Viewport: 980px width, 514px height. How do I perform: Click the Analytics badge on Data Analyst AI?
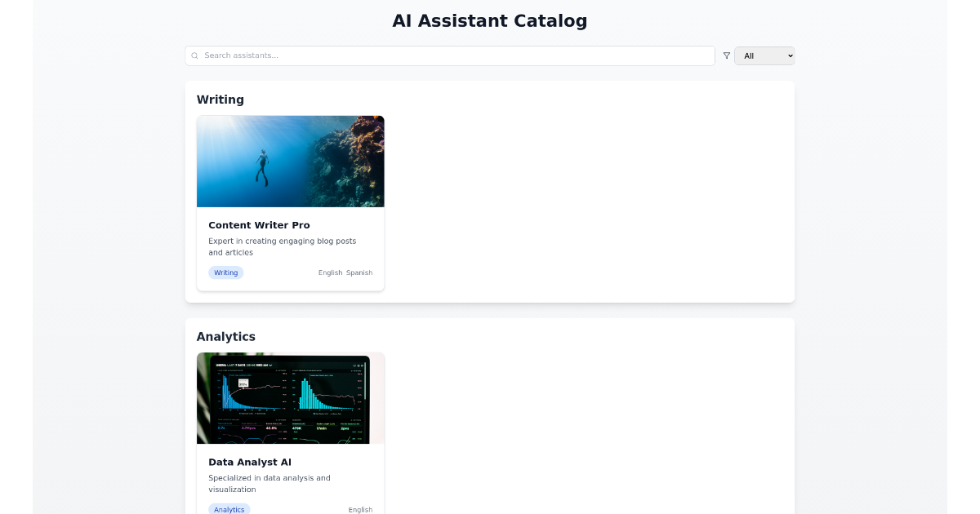point(229,509)
